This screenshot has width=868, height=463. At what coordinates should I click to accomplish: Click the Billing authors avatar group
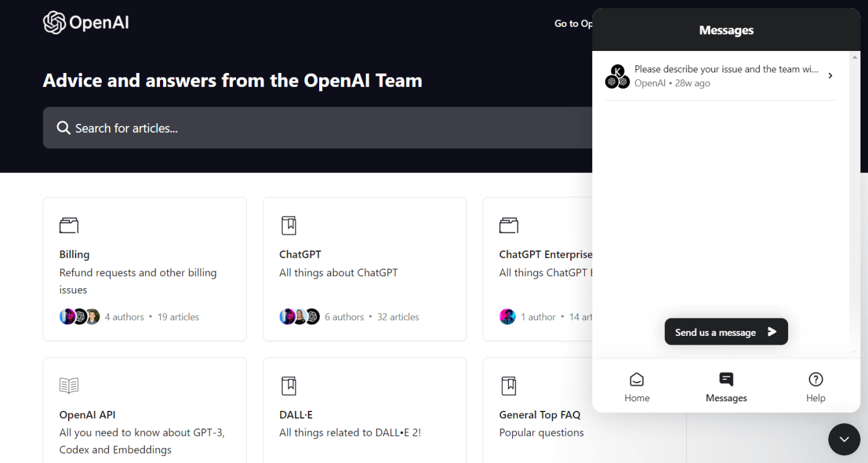point(80,317)
